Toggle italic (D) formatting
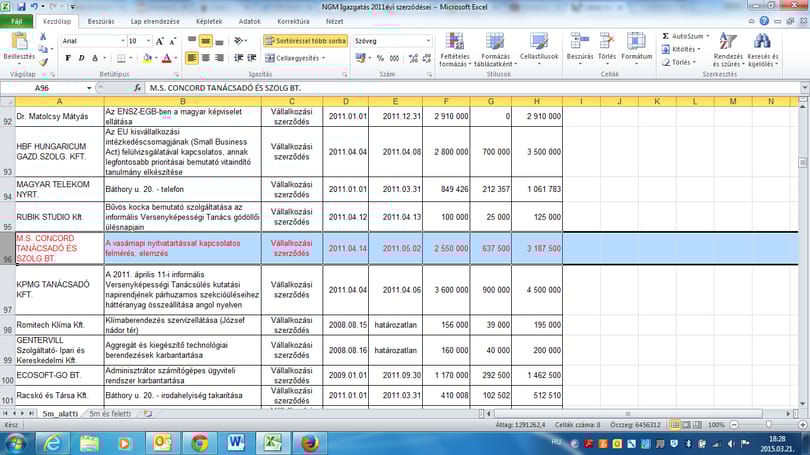Screen dimensions: 810x455 pos(81,58)
